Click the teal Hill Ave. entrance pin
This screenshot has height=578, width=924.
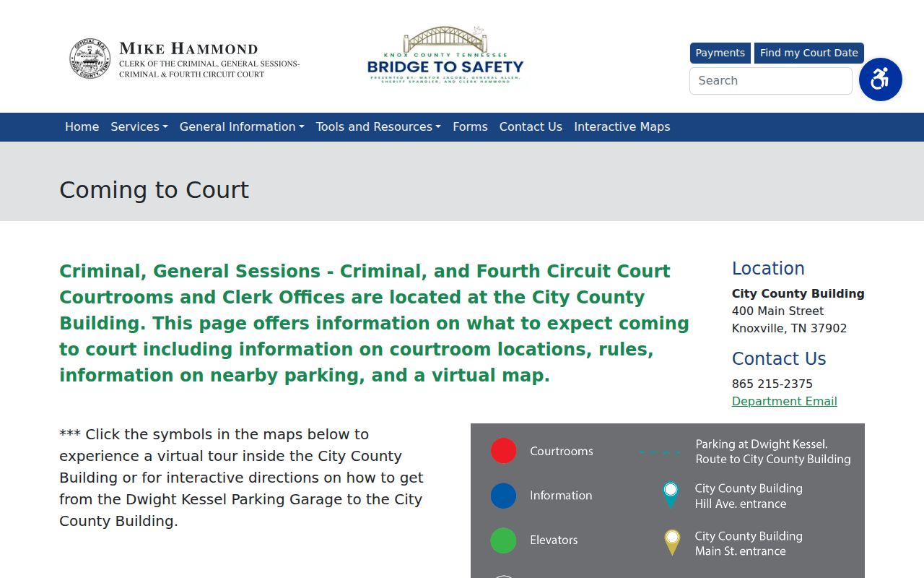(671, 495)
